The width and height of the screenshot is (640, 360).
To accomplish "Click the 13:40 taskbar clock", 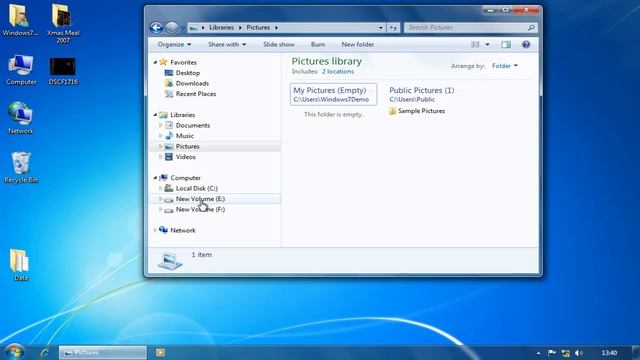I will tap(609, 353).
